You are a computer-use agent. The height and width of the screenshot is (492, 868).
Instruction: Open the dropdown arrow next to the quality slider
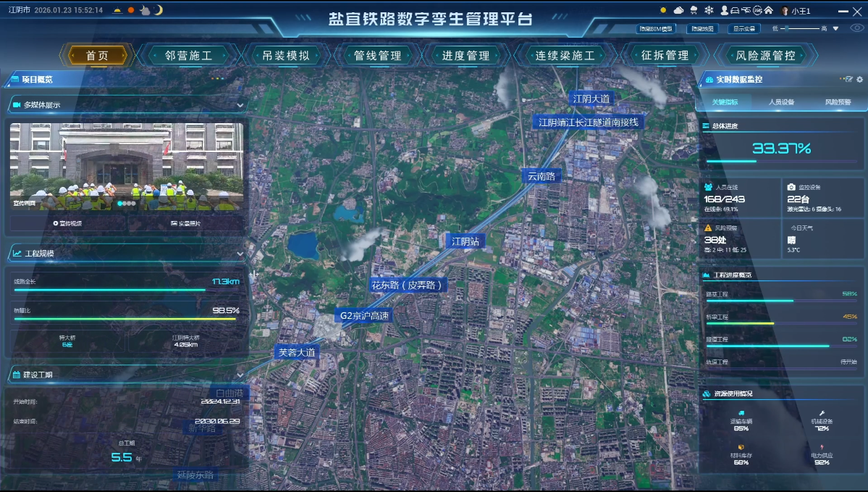point(835,29)
